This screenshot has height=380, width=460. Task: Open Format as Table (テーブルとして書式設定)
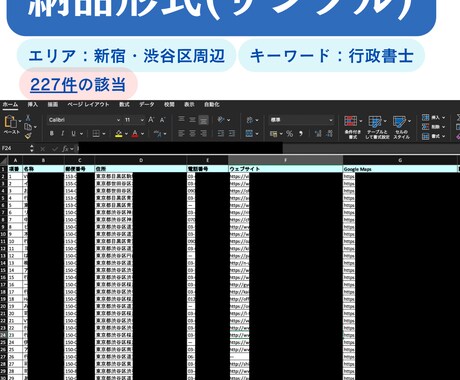tap(377, 127)
